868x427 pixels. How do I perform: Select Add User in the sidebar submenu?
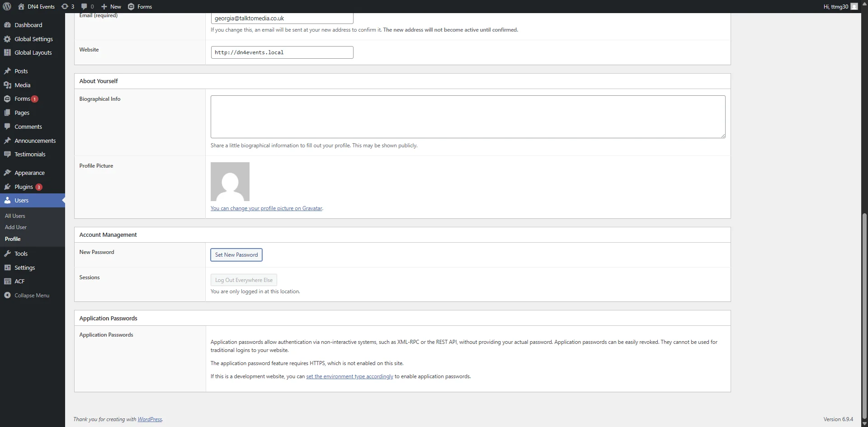point(15,227)
